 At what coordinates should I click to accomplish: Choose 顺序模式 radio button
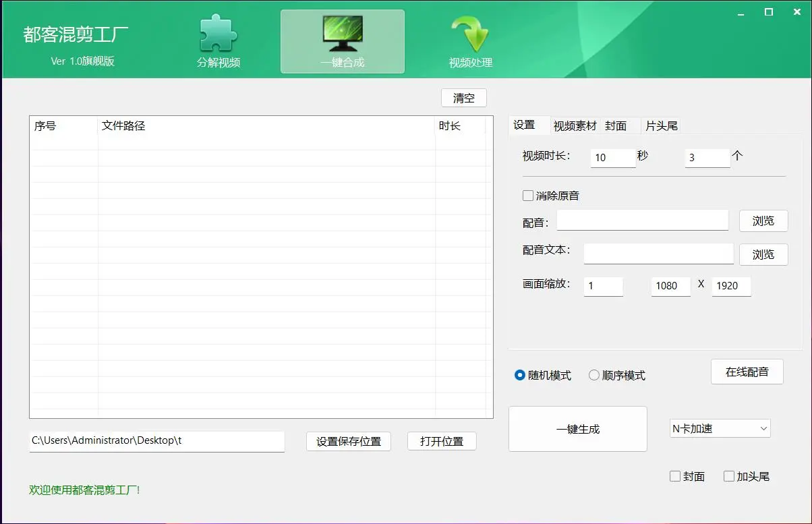(x=594, y=375)
